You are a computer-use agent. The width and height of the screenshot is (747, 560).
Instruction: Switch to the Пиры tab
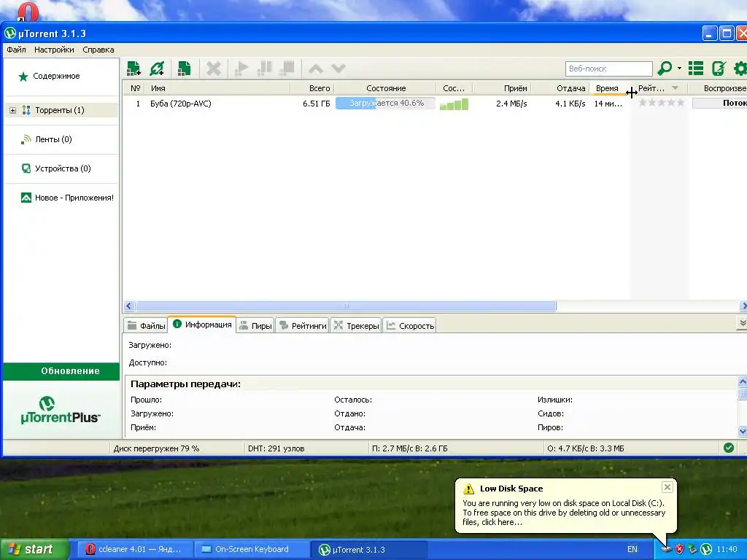tap(256, 326)
